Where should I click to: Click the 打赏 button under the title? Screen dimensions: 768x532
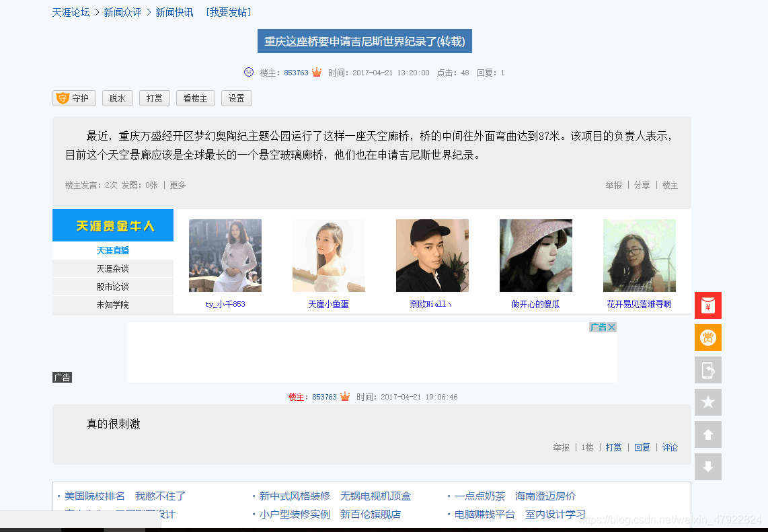154,98
